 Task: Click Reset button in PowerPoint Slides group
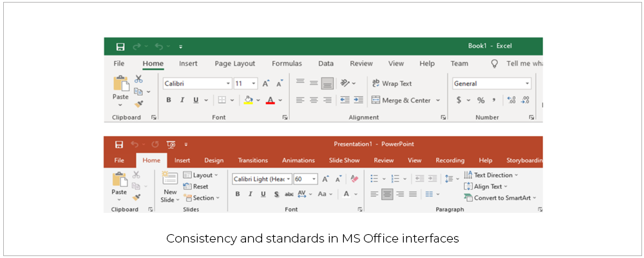pos(196,186)
